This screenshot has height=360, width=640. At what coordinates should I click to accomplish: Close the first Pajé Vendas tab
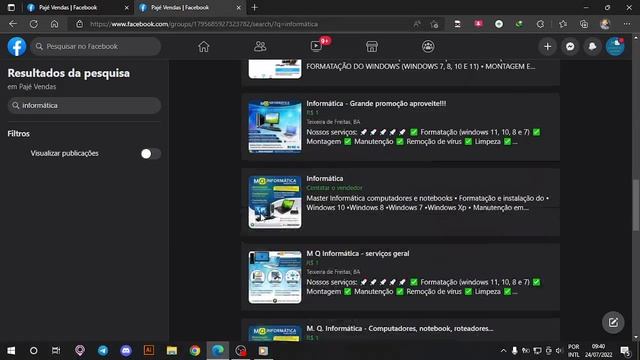127,7
